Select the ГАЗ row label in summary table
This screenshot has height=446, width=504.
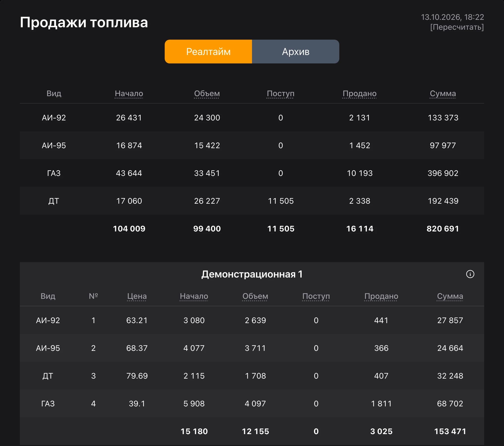coord(54,173)
